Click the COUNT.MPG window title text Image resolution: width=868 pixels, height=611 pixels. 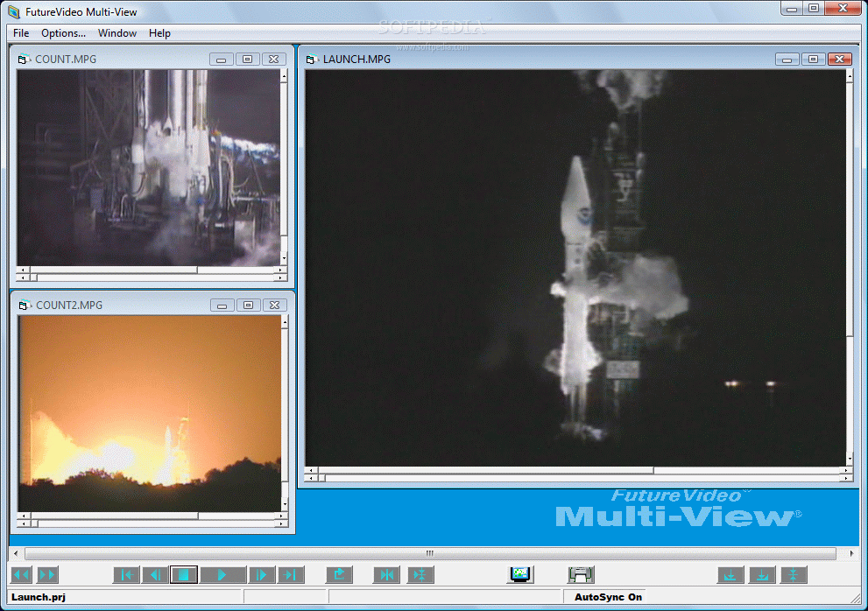(x=66, y=60)
